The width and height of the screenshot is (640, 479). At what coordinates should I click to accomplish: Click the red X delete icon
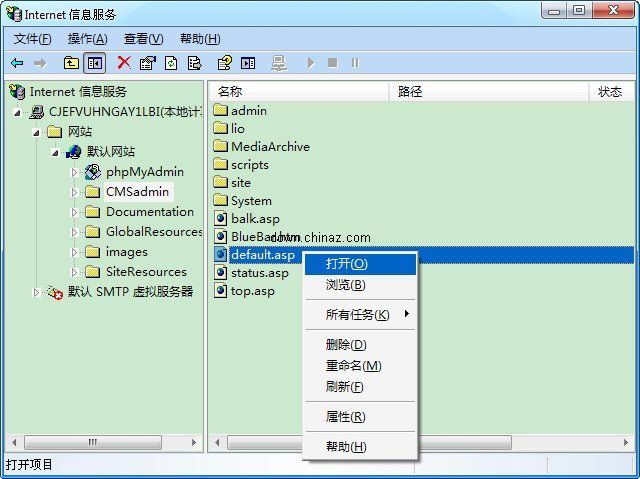[124, 63]
